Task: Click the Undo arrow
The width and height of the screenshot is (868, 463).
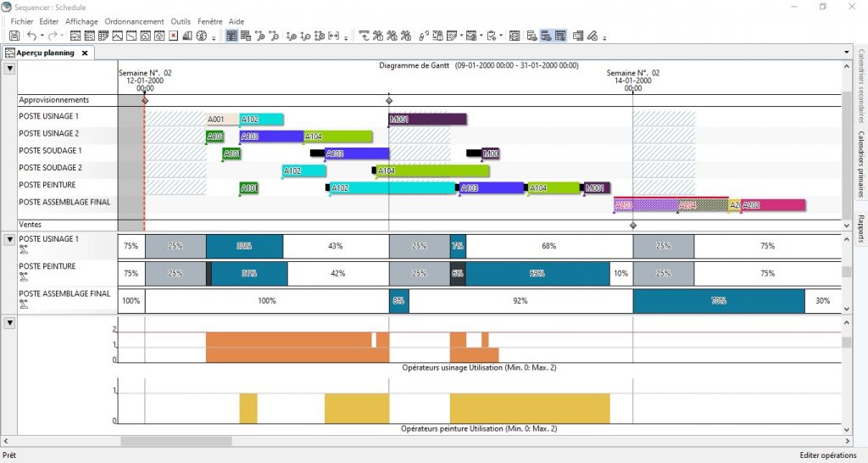Action: tap(32, 36)
